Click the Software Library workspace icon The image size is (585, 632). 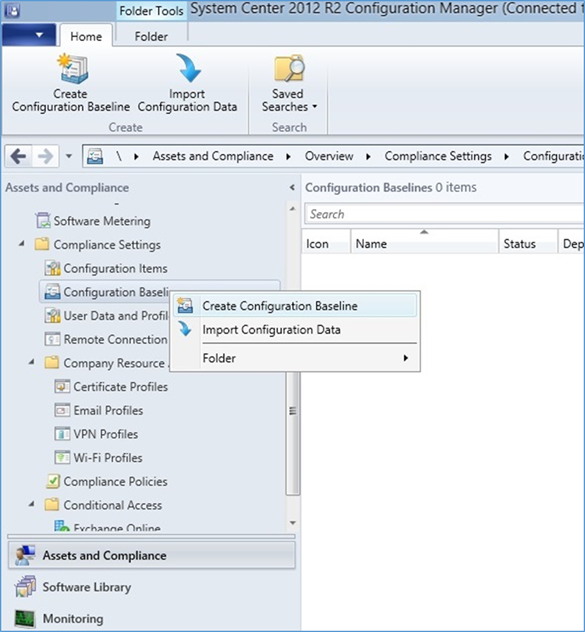25,587
